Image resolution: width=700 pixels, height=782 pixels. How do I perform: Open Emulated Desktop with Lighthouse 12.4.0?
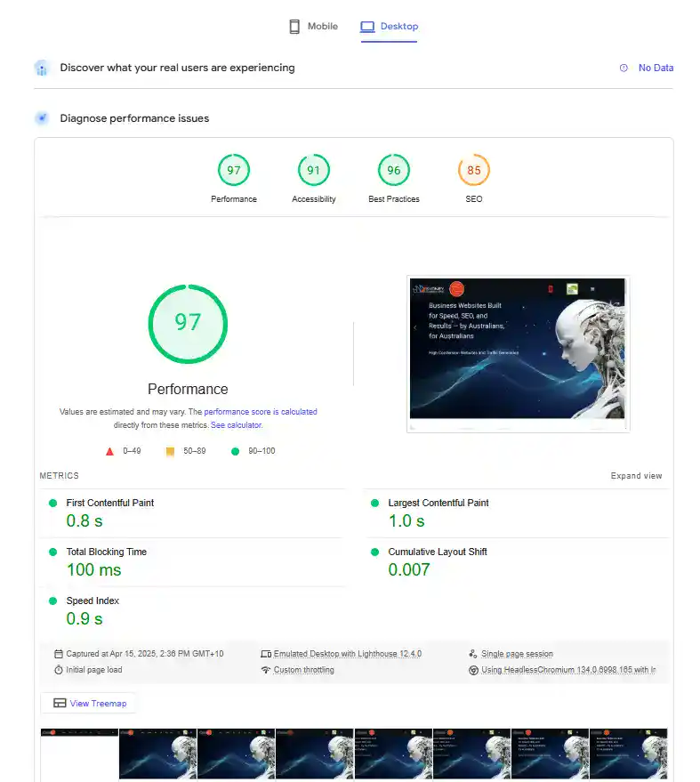click(x=348, y=654)
